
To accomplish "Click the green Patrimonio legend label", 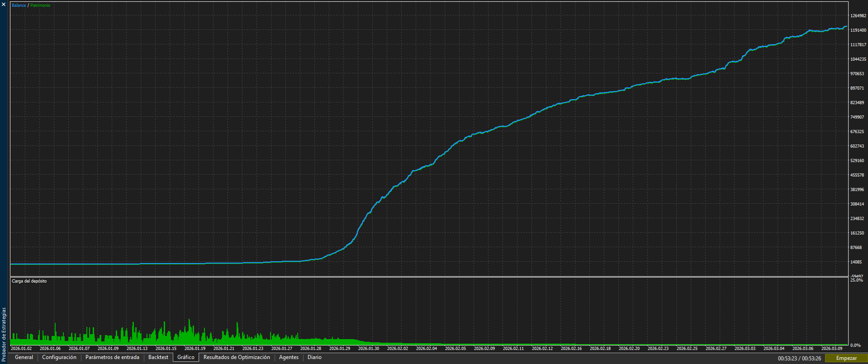I will click(x=40, y=5).
